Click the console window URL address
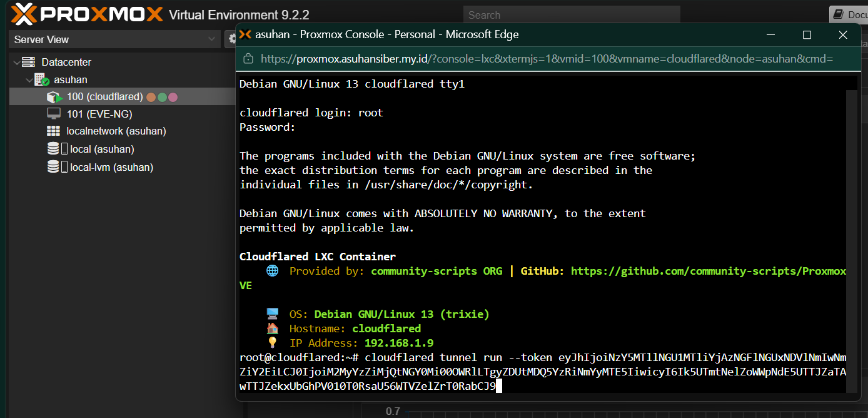 tap(547, 59)
